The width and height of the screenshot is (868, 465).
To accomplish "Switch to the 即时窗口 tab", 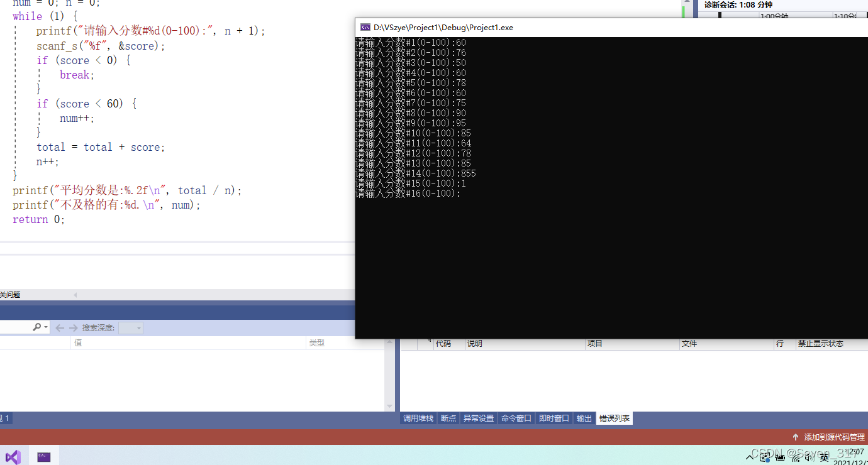I will click(x=554, y=418).
